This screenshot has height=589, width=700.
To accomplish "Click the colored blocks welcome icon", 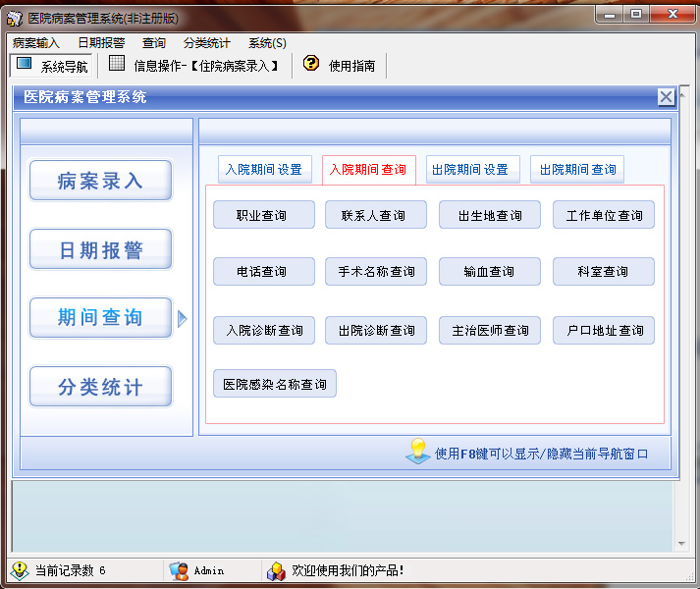I will point(276,571).
